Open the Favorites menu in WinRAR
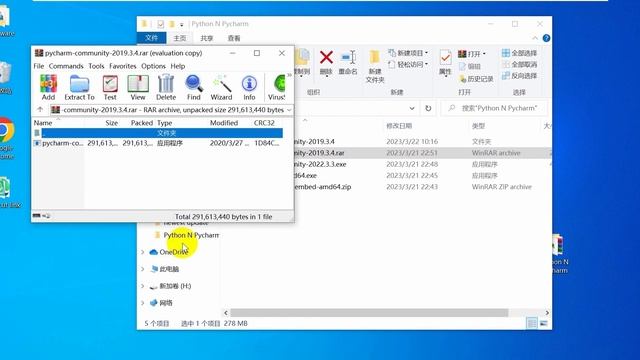This screenshot has height=360, width=640. 122,66
